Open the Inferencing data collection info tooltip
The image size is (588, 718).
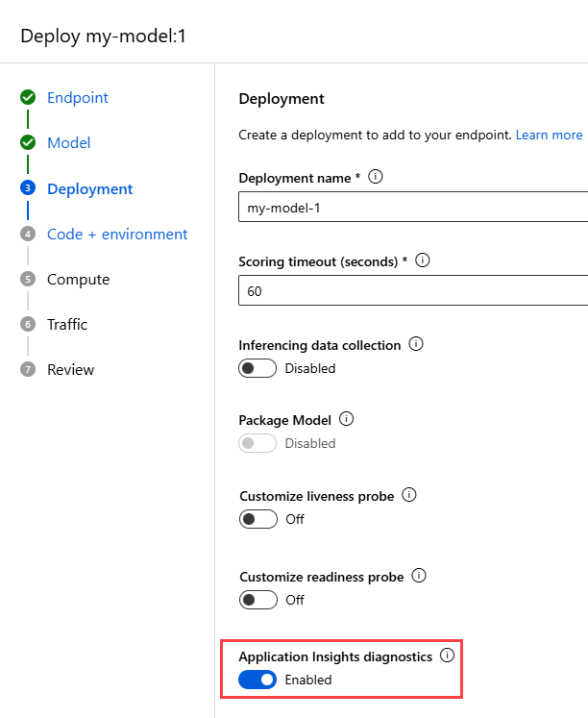click(416, 344)
